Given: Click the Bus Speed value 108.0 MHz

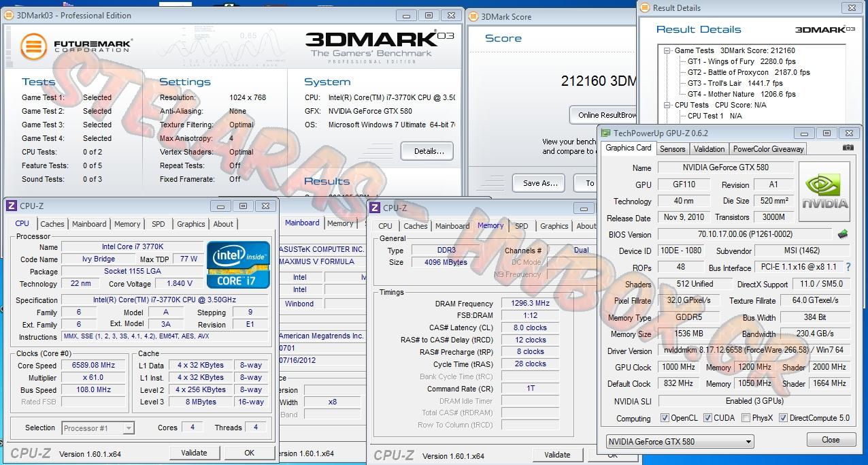Looking at the screenshot, I should coord(95,390).
